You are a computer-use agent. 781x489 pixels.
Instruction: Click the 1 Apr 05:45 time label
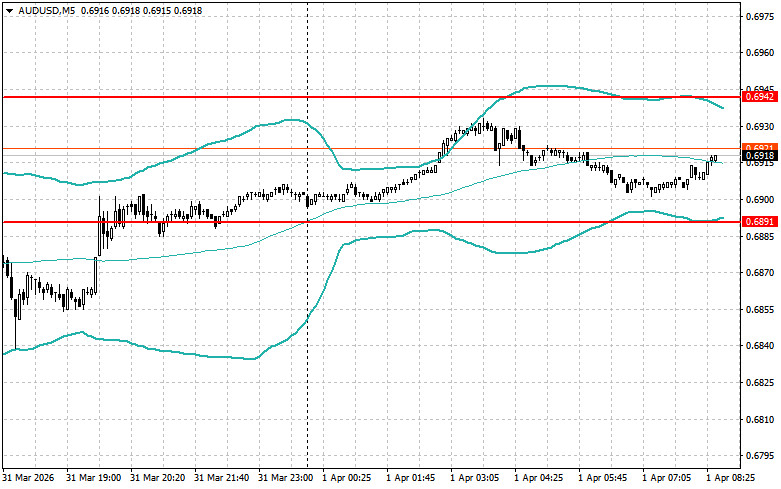pyautogui.click(x=603, y=478)
